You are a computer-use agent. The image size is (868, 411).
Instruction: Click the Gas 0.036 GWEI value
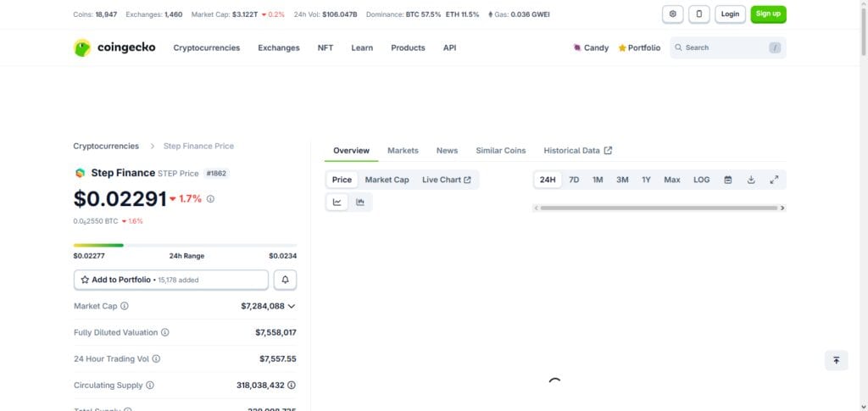tap(530, 14)
